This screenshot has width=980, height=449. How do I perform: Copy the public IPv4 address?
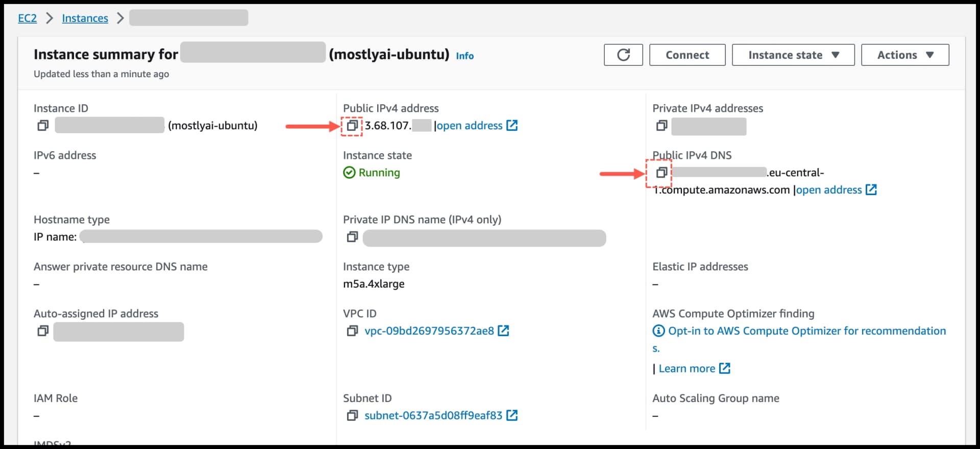pos(351,126)
